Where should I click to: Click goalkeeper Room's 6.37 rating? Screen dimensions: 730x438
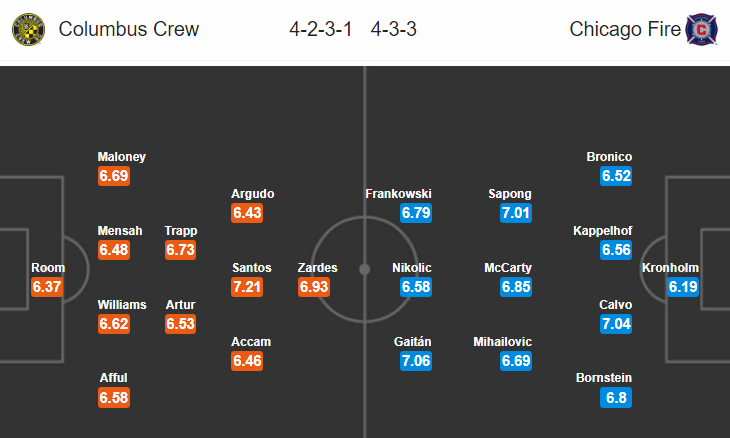(x=47, y=287)
